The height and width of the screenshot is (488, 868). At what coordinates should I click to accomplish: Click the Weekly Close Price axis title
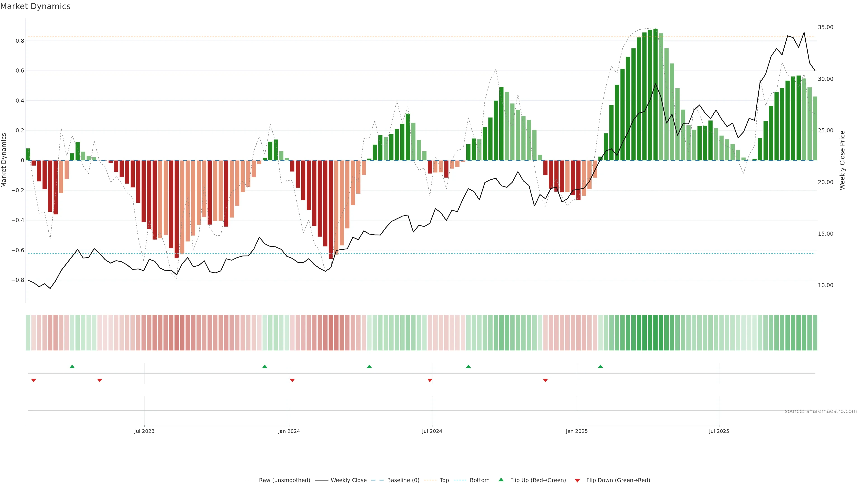pyautogui.click(x=842, y=160)
